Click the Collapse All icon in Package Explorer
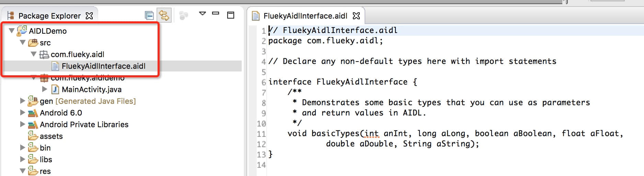 tap(149, 15)
